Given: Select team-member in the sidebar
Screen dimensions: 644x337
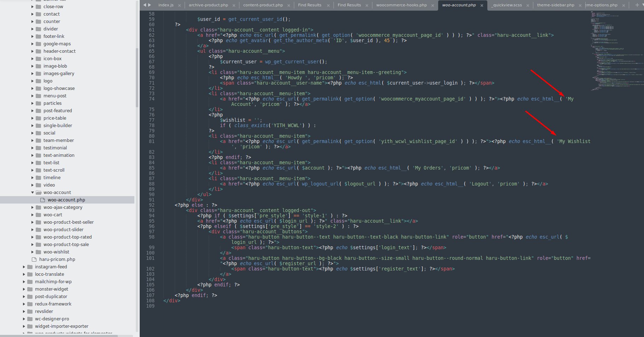Looking at the screenshot, I should click(59, 140).
